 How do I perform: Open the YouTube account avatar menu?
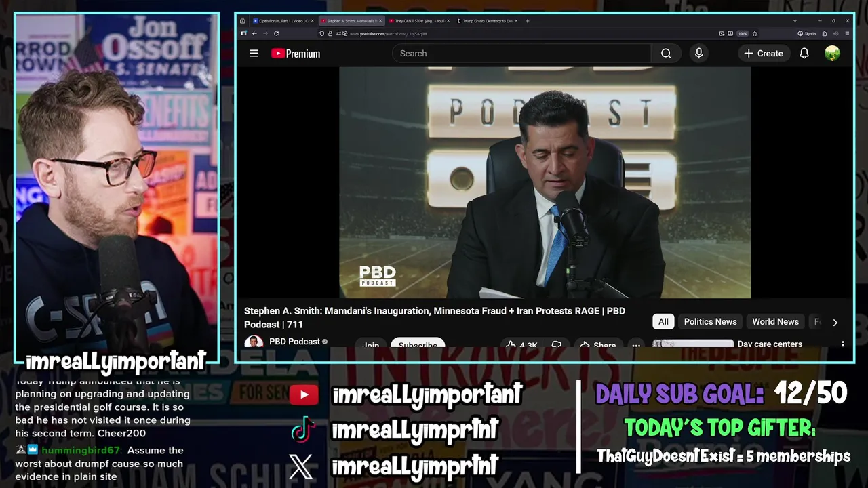(832, 54)
